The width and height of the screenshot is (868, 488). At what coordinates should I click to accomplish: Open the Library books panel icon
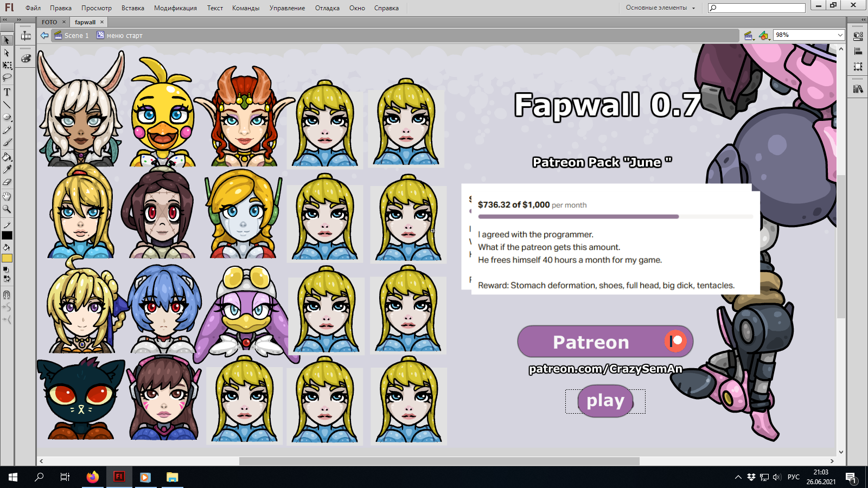(858, 88)
